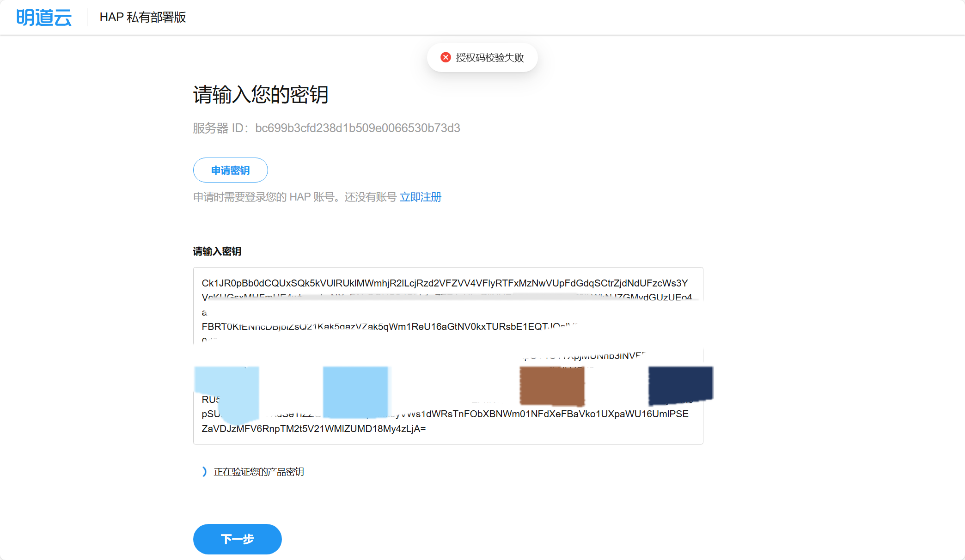Click the 申请密钥 button
965x560 pixels.
click(x=230, y=170)
